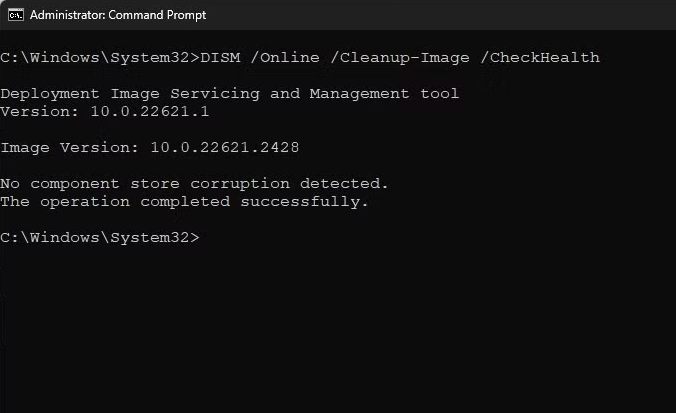Click "The operation completed successfully." line
This screenshot has height=413, width=676.
pyautogui.click(x=184, y=201)
